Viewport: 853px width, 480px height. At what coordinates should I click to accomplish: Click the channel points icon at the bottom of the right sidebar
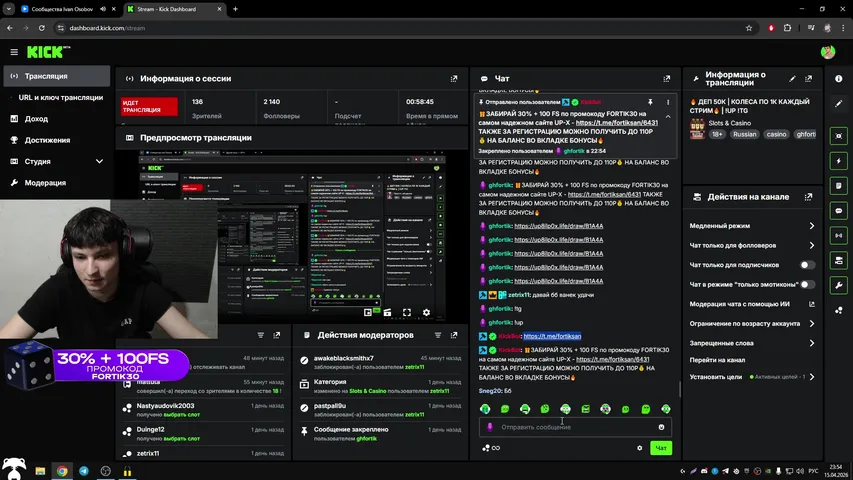click(x=838, y=310)
